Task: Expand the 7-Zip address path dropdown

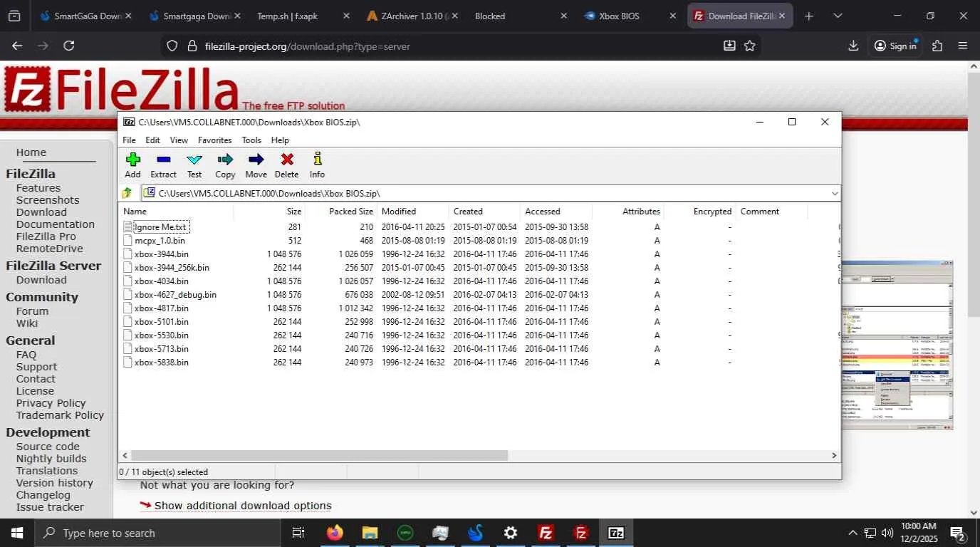Action: 835,193
